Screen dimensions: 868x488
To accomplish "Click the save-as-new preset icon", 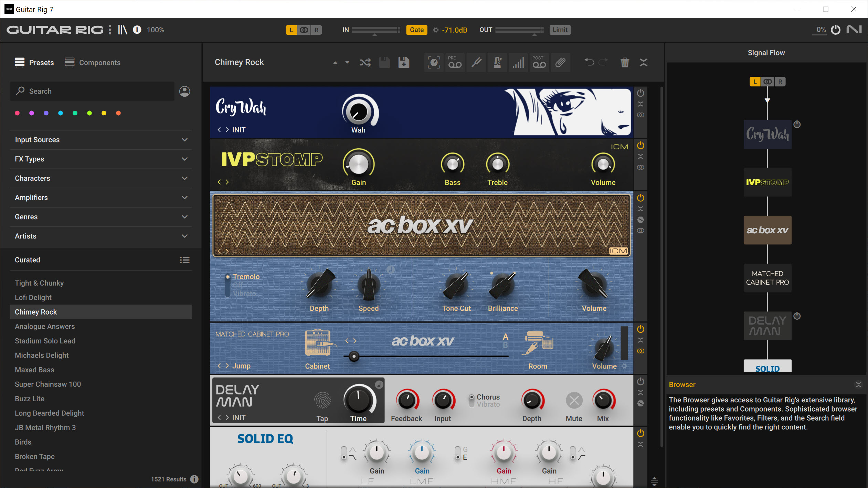I will click(x=404, y=62).
